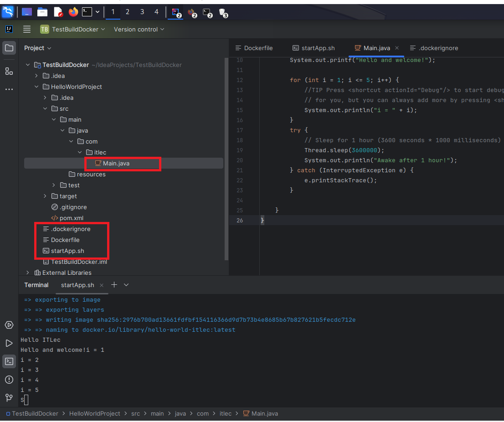504x422 pixels.
Task: Toggle the Terminal tool window icon
Action: pyautogui.click(x=9, y=361)
